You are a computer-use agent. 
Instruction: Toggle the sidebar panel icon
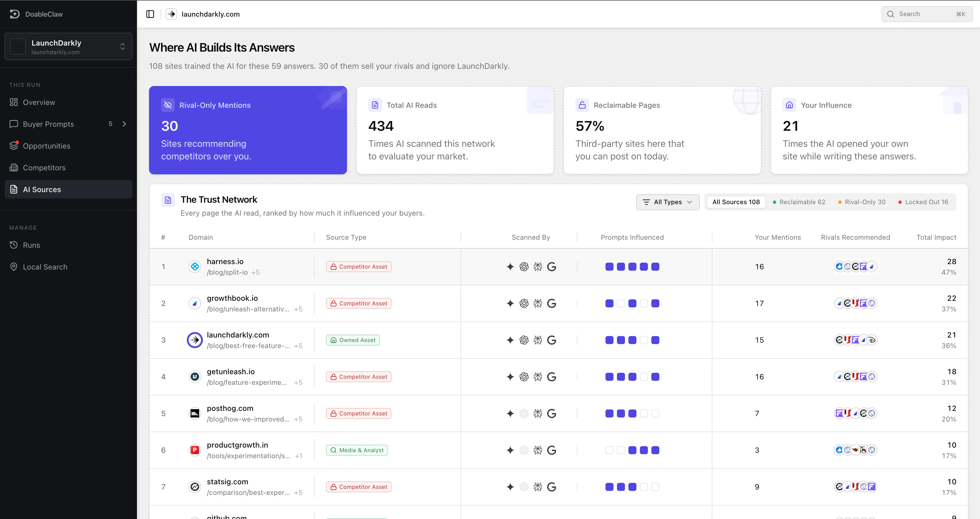[150, 14]
